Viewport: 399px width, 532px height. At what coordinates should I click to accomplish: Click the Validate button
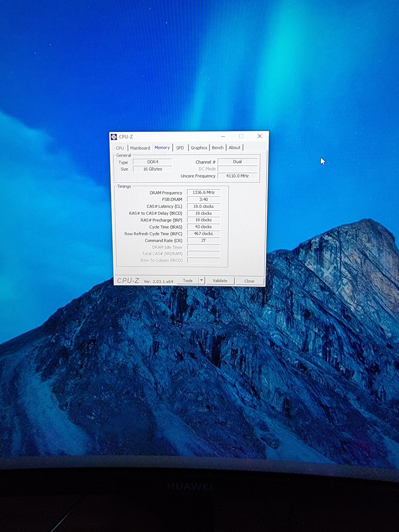click(220, 281)
